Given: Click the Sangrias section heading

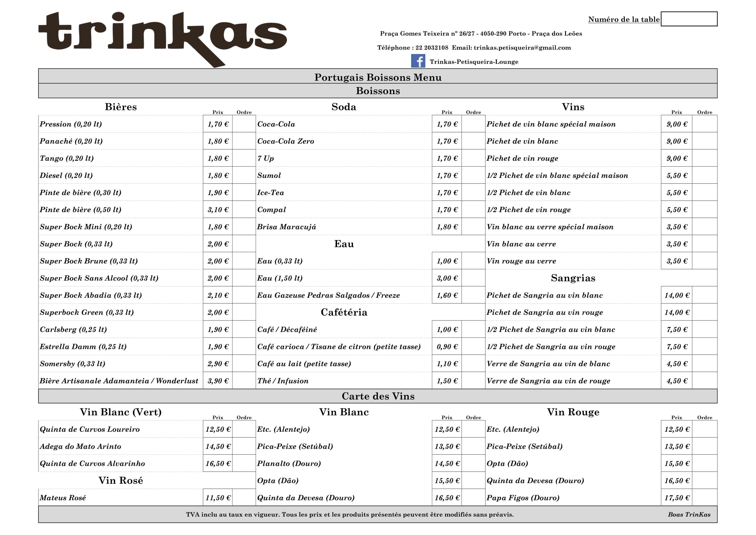Looking at the screenshot, I should (573, 278).
